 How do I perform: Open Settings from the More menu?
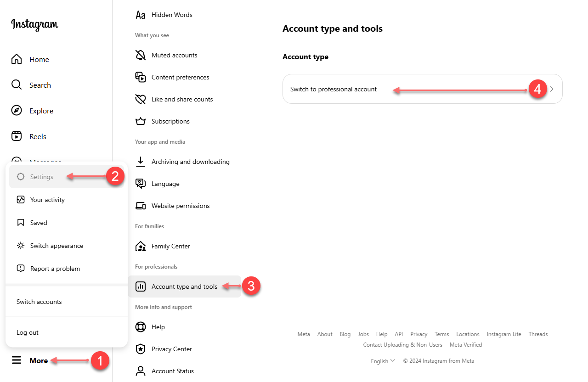pos(67,177)
